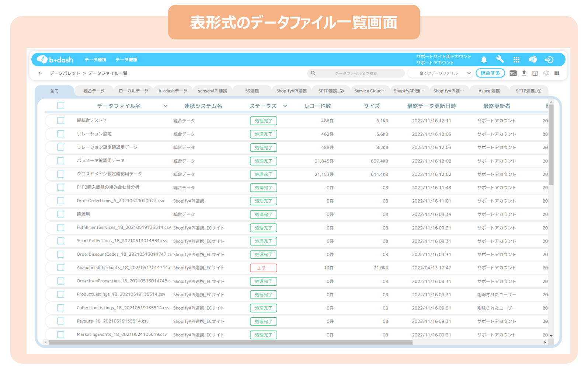Switch to tile grid view icon

tap(557, 73)
